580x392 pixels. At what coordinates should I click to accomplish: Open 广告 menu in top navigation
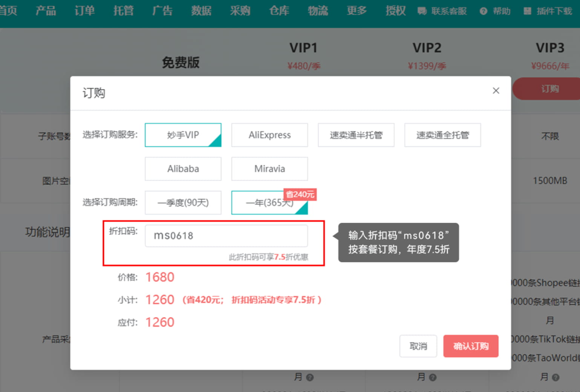click(162, 11)
